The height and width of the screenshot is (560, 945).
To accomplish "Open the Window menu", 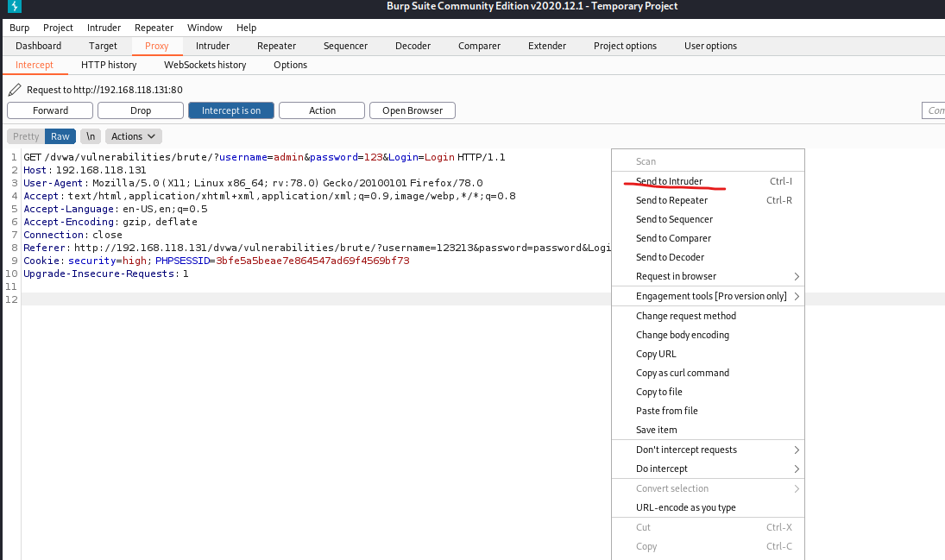I will coord(205,28).
